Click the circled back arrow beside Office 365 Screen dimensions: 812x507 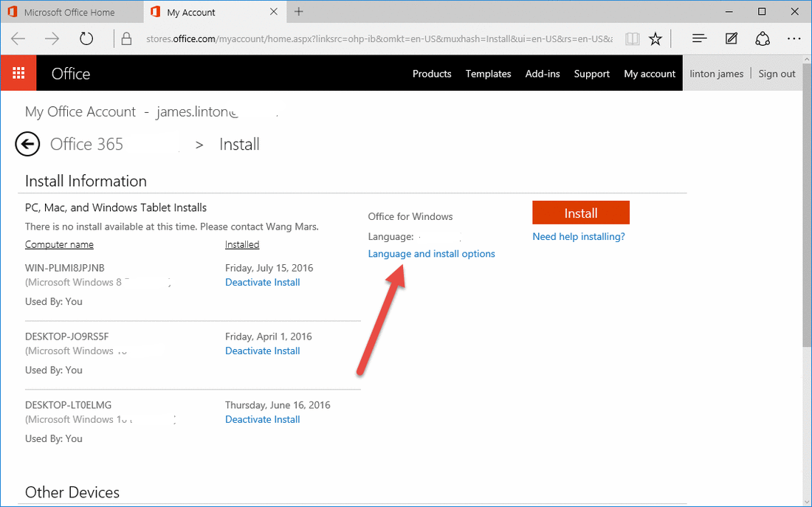point(27,144)
